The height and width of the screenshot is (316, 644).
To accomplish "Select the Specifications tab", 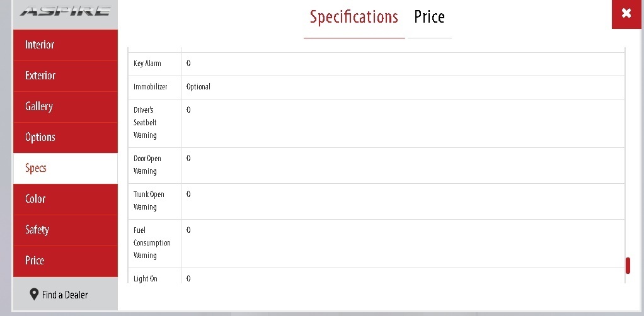I will tap(354, 17).
